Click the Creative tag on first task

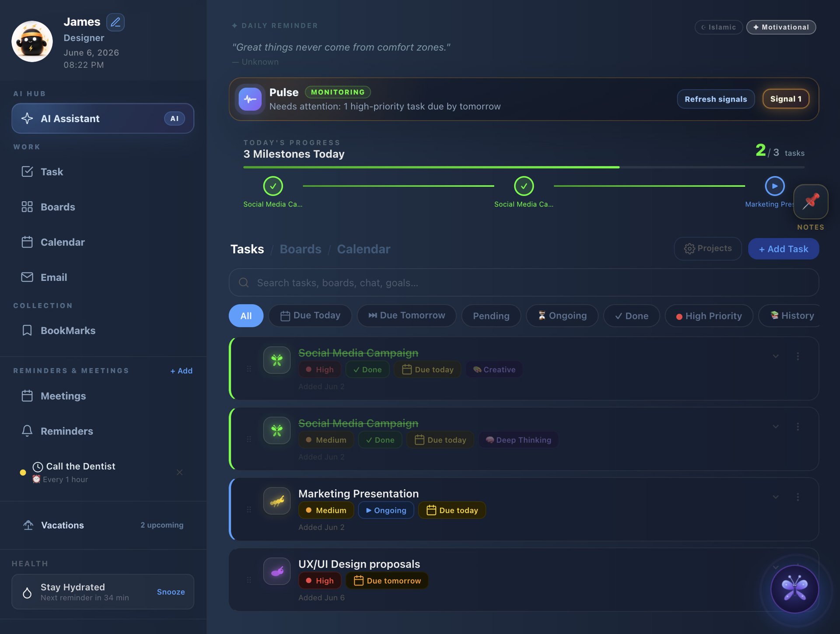point(494,369)
